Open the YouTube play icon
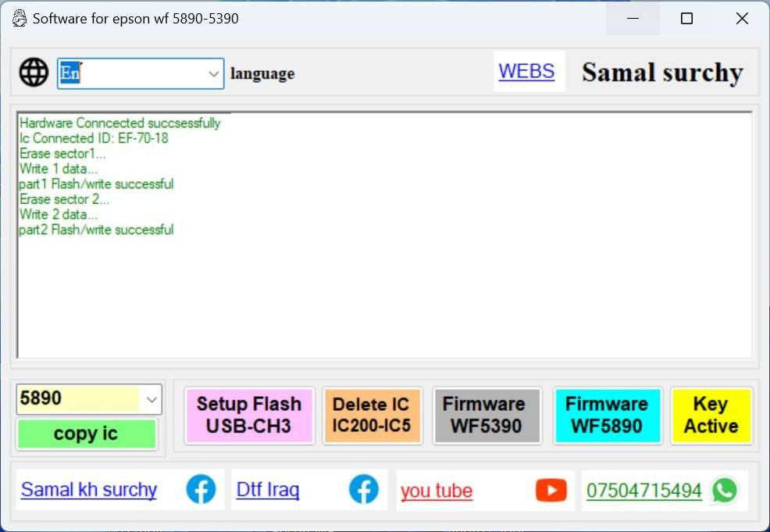Viewport: 770px width, 532px height. point(551,490)
